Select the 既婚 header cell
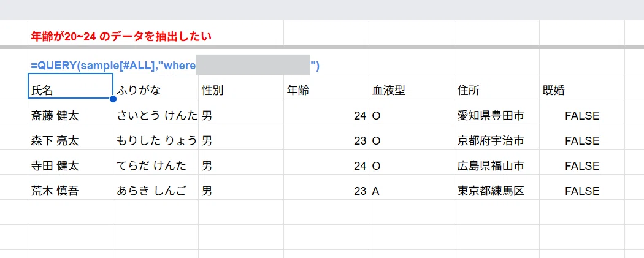Viewport: 644px width, 258px height. click(x=582, y=86)
